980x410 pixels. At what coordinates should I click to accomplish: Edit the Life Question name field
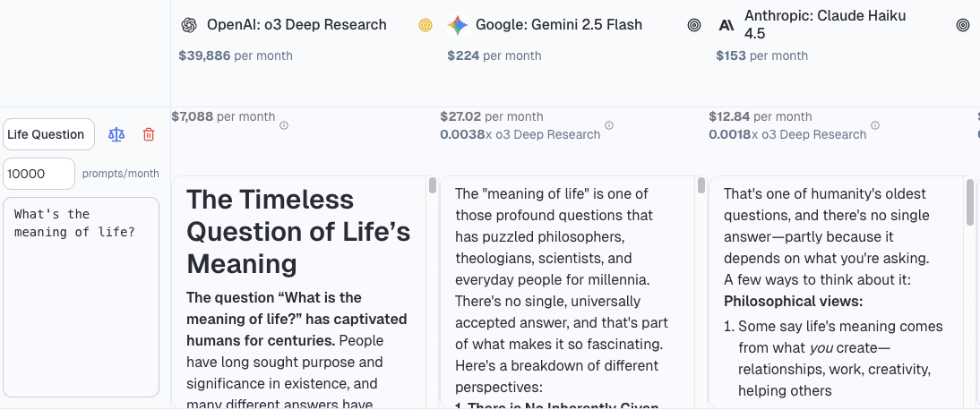coord(48,134)
